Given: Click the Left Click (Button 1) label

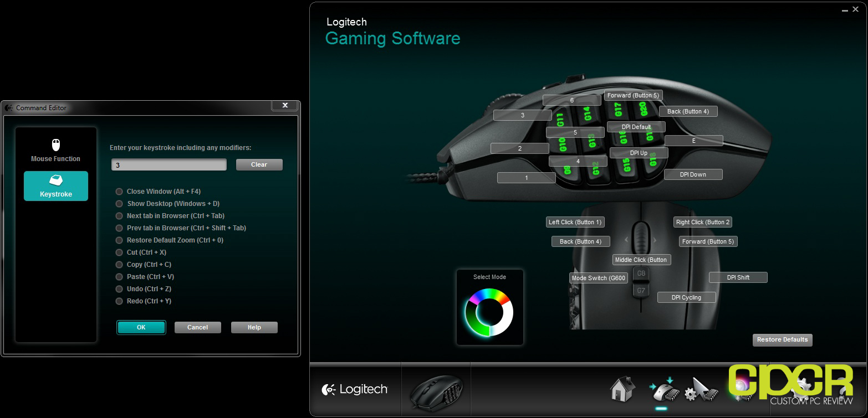Looking at the screenshot, I should [x=575, y=222].
